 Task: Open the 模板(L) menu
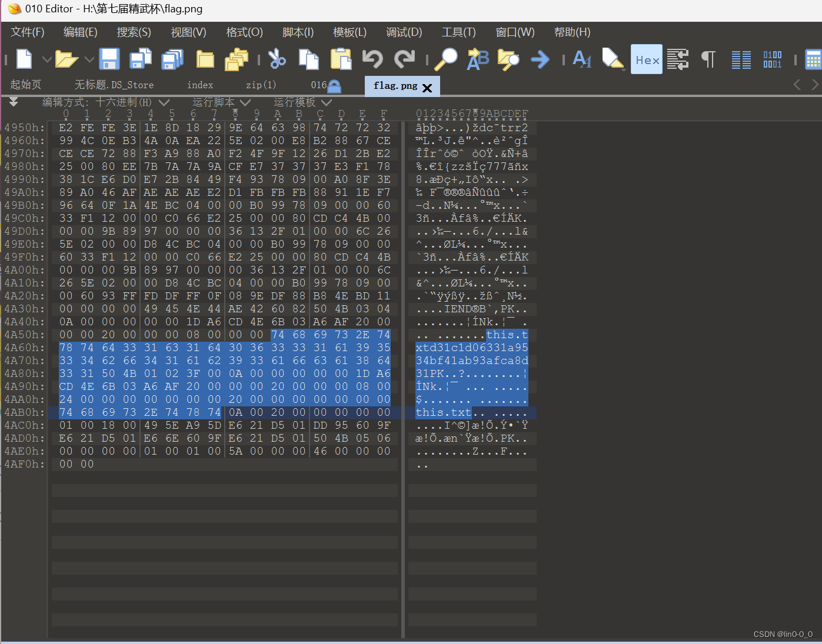(350, 32)
